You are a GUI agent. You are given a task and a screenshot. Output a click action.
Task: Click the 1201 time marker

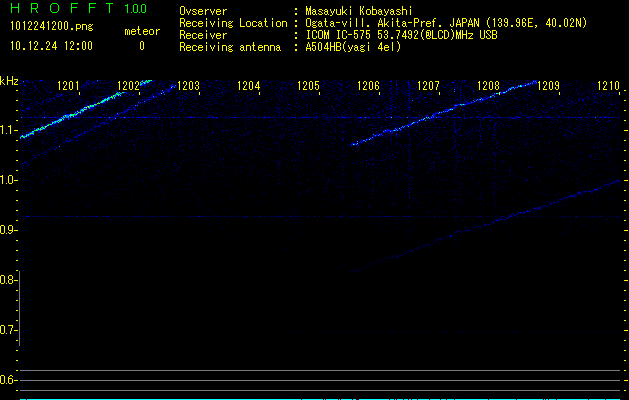[68, 85]
